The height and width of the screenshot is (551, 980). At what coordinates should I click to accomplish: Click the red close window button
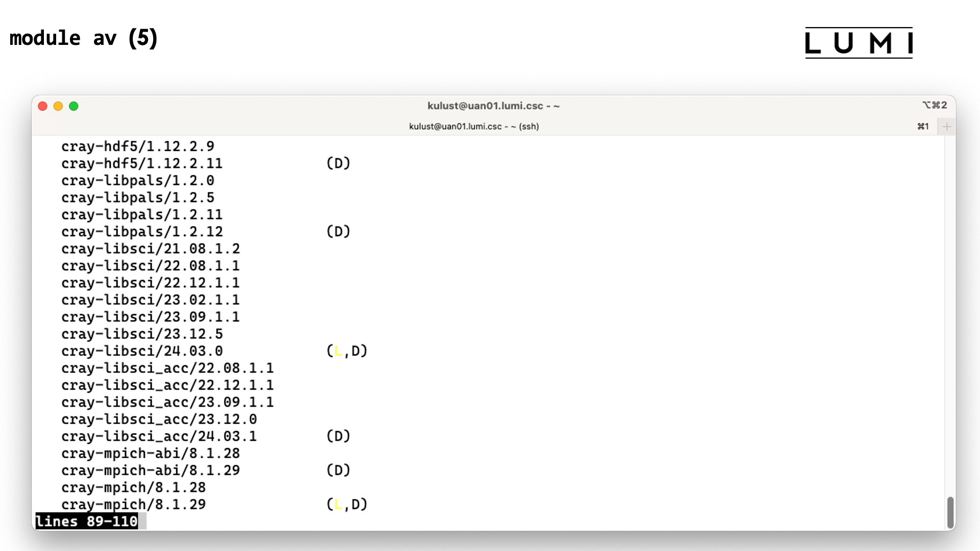[43, 106]
